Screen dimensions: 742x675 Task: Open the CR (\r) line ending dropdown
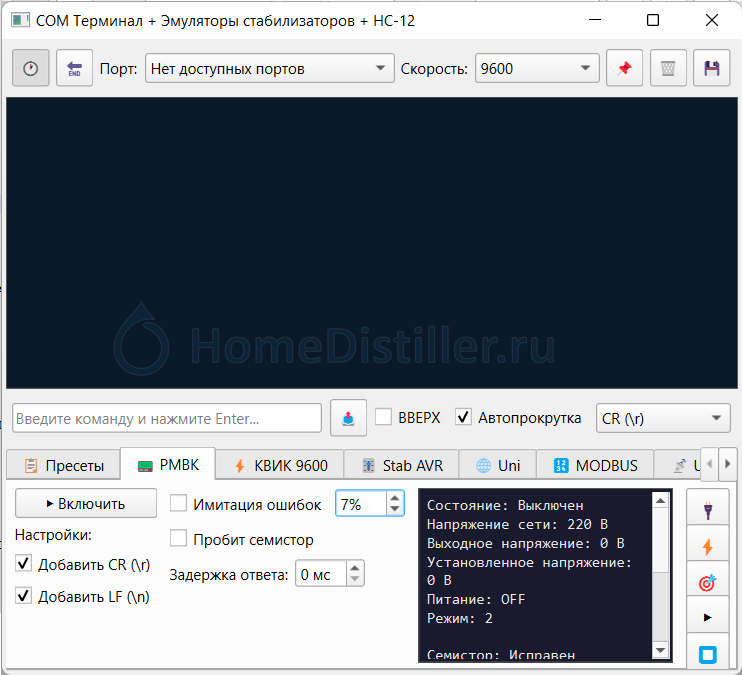(x=663, y=418)
